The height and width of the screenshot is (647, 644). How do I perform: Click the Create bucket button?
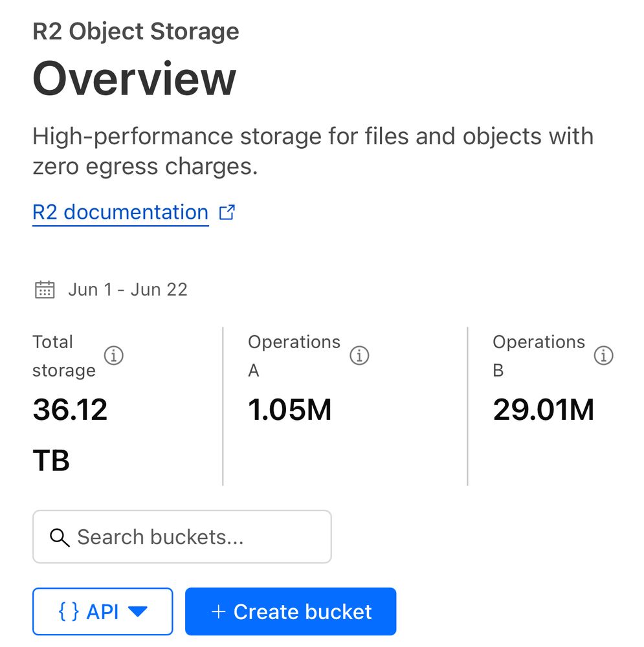coord(291,611)
